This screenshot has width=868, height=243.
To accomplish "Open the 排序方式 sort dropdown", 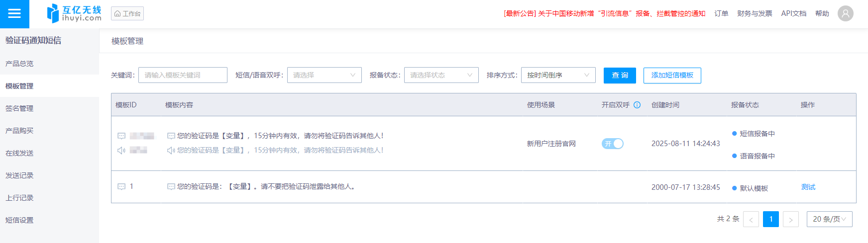I will coord(558,75).
